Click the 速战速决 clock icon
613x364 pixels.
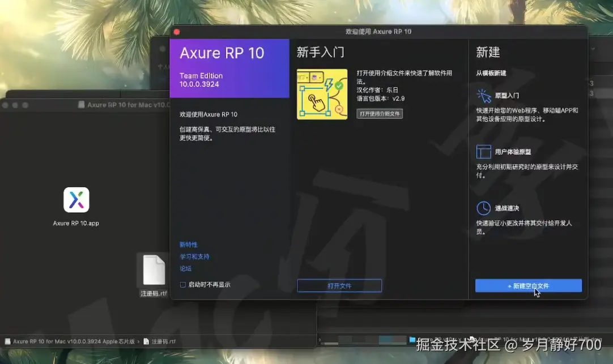[484, 207]
